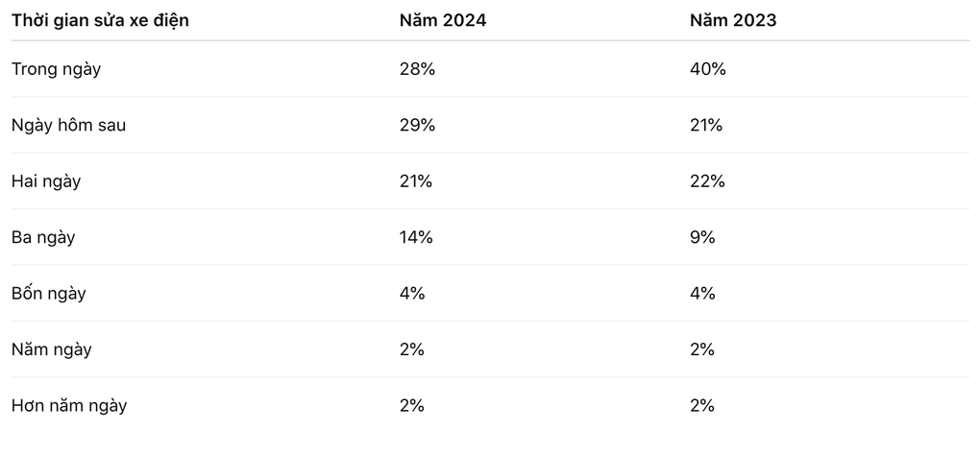Click the 'Thời gian sửa xe điện' column header
This screenshot has height=455, width=980.
point(100,20)
